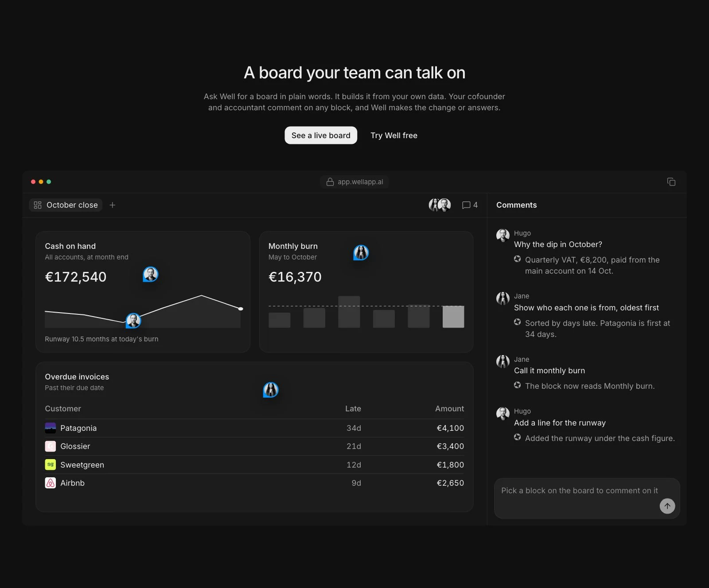Click the avatar pin beside the €172,540 figure

tap(151, 275)
